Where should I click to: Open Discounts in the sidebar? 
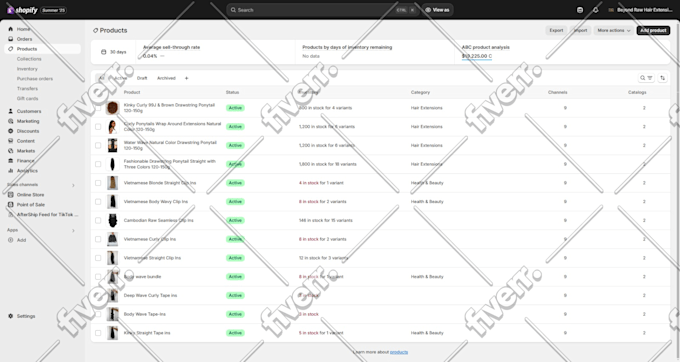tap(28, 131)
